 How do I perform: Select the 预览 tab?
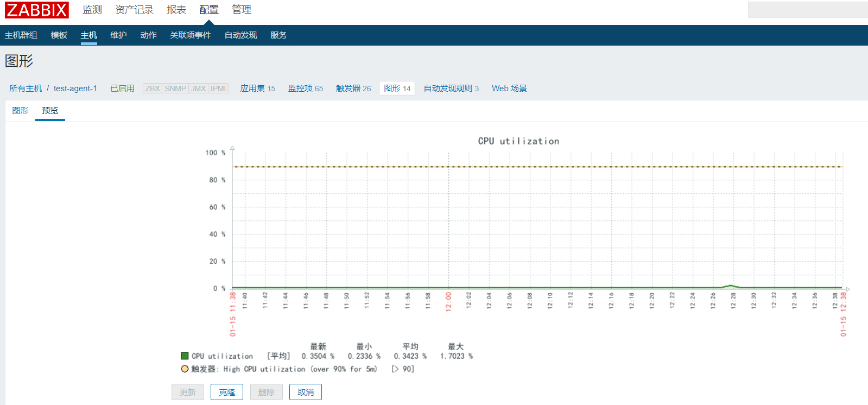pos(50,110)
